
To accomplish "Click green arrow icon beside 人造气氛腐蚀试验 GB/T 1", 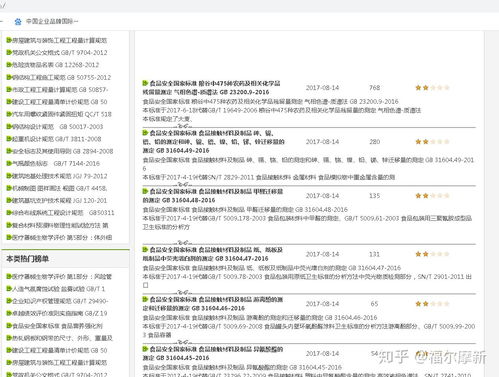I will tap(9, 289).
